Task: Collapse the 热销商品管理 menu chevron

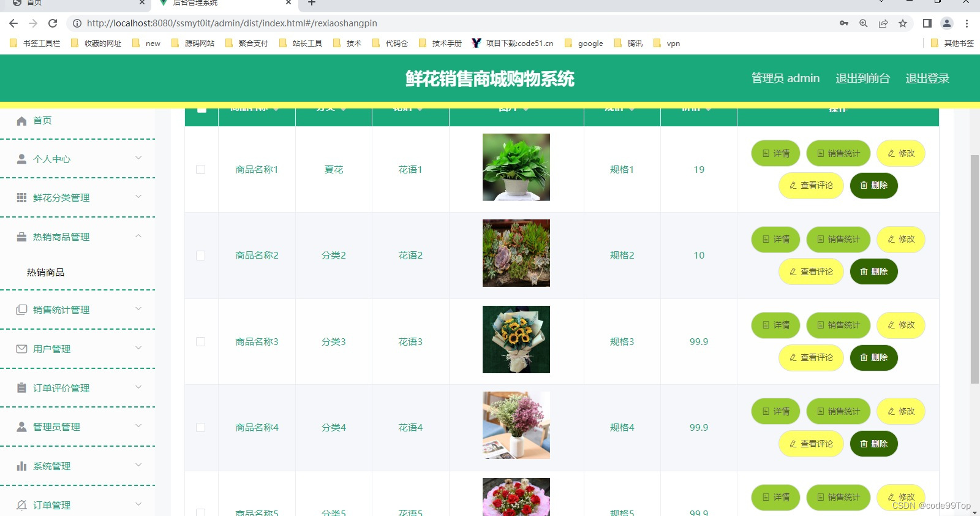Action: (138, 236)
